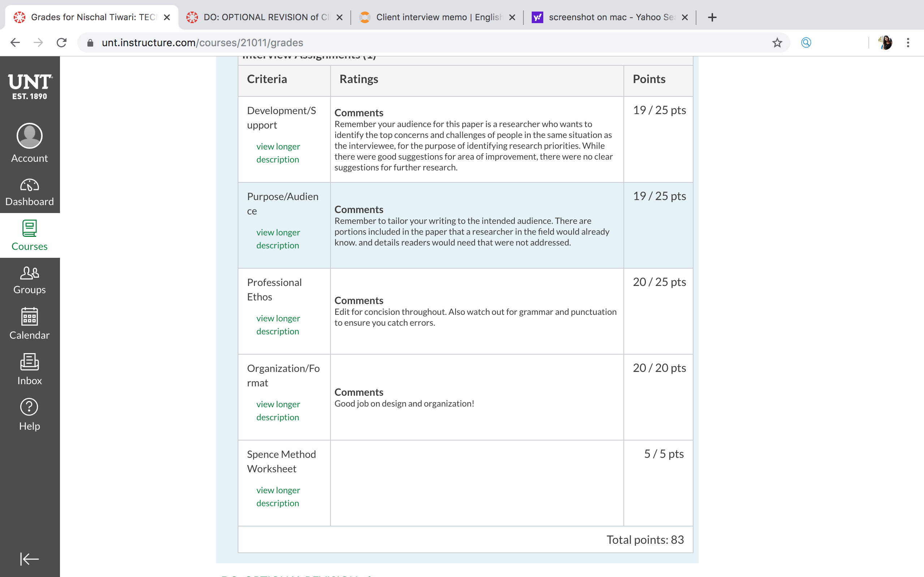This screenshot has height=577, width=924.
Task: Open the Help menu in the sidebar
Action: [29, 415]
